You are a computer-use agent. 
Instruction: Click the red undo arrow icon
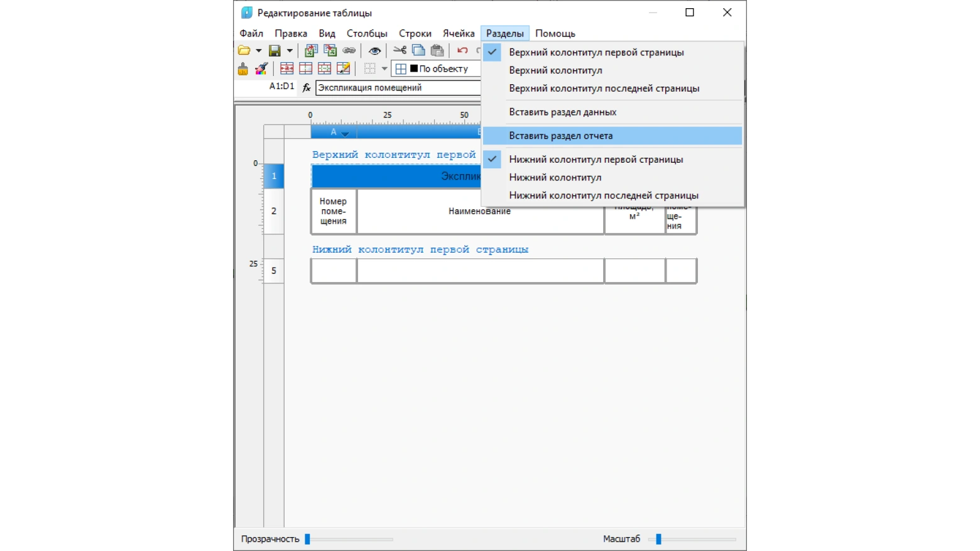[462, 50]
